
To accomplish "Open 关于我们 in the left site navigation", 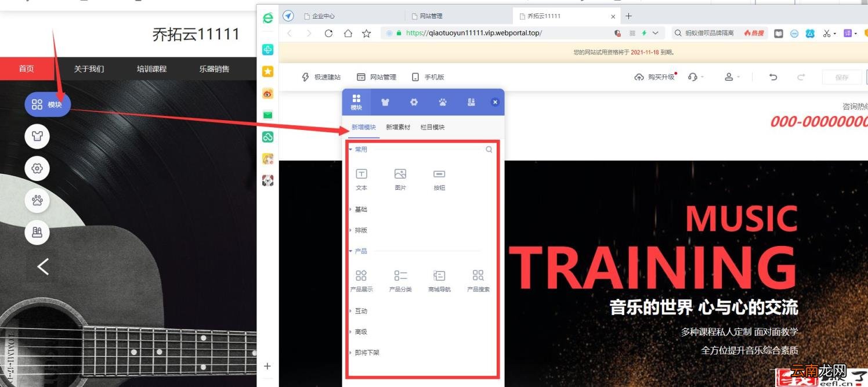I will pyautogui.click(x=89, y=68).
